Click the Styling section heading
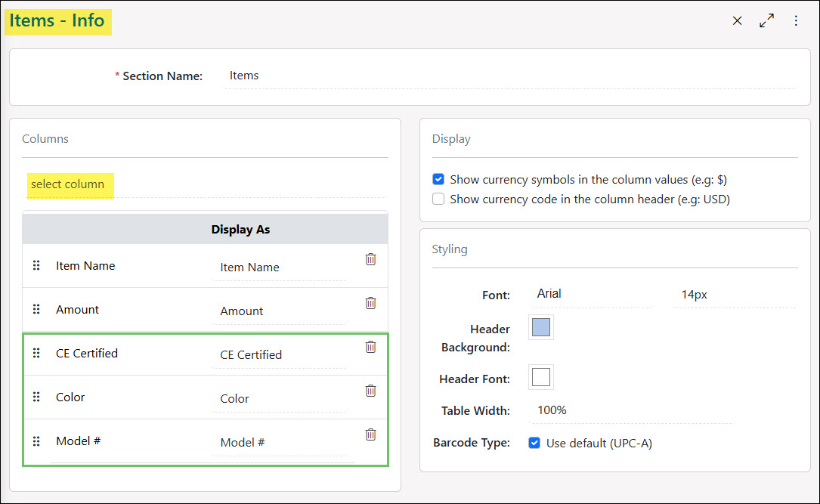This screenshot has height=504, width=820. click(x=450, y=249)
